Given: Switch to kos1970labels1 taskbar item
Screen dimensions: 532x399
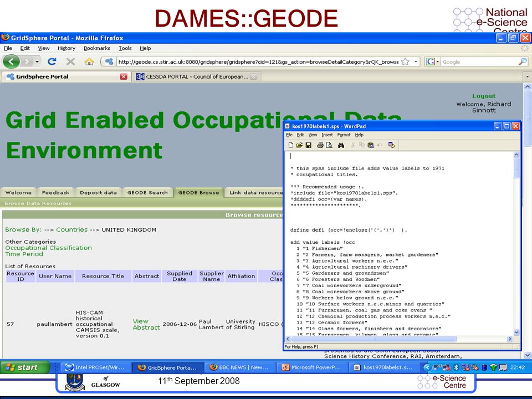Looking at the screenshot, I should pos(383,367).
